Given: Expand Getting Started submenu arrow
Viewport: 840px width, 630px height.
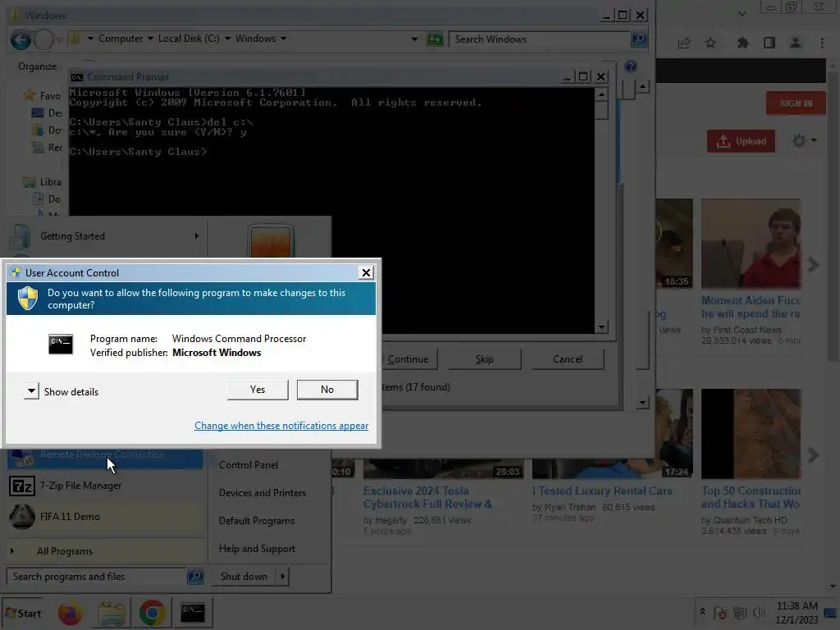Looking at the screenshot, I should [x=197, y=235].
